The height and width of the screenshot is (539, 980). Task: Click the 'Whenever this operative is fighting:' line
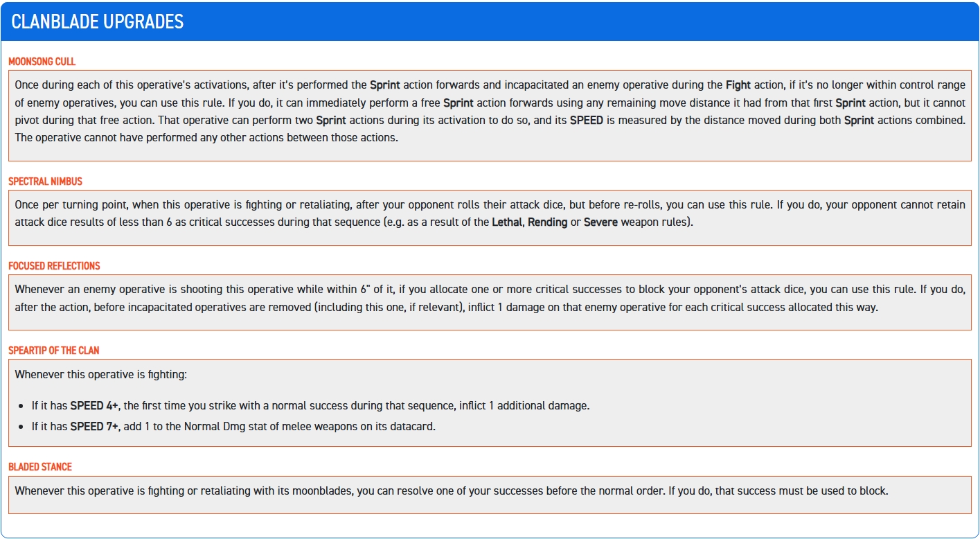(101, 375)
